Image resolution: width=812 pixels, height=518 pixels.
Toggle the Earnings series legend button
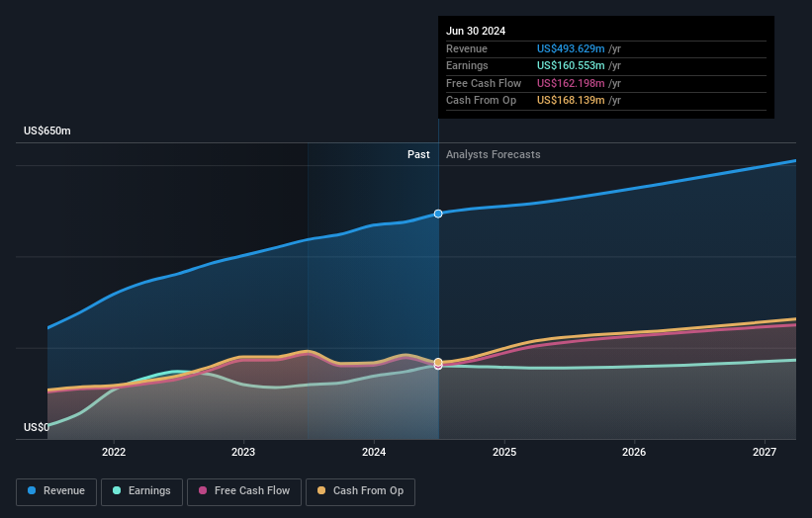141,491
